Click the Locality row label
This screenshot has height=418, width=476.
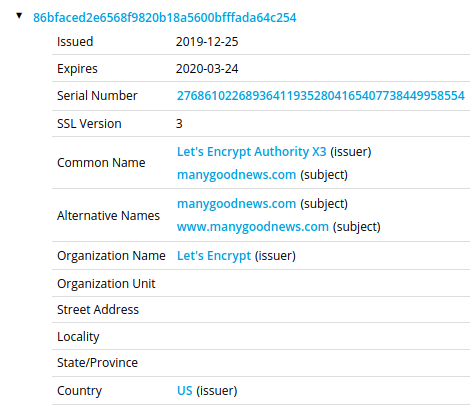[78, 337]
